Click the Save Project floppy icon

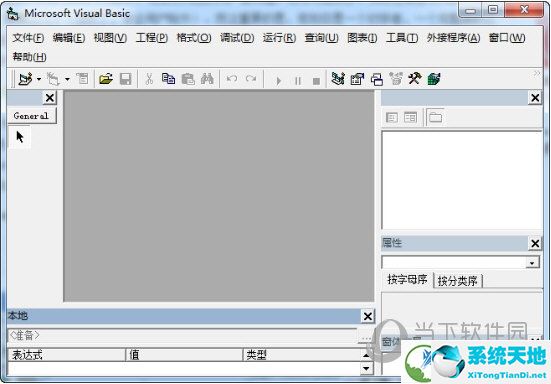125,79
